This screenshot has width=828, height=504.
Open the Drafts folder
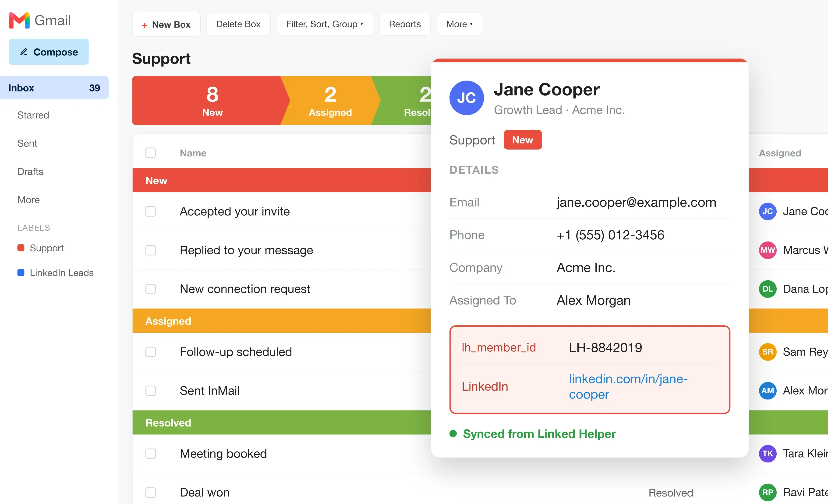click(30, 171)
